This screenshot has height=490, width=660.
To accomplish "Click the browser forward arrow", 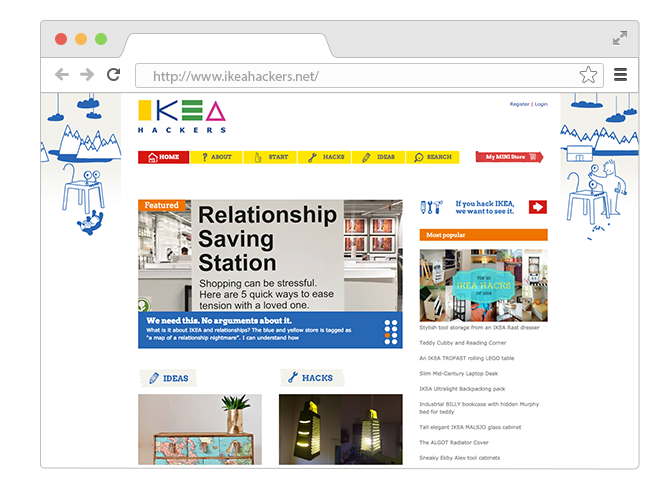I will (87, 75).
